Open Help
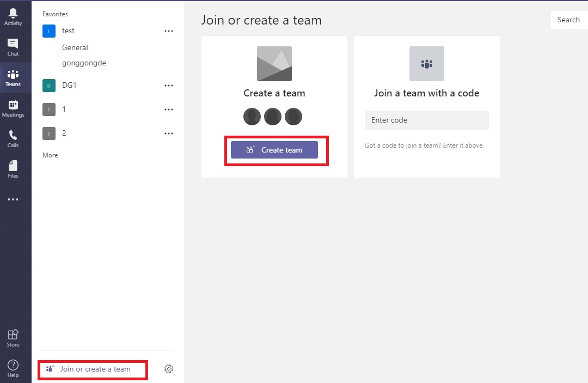 [x=13, y=369]
